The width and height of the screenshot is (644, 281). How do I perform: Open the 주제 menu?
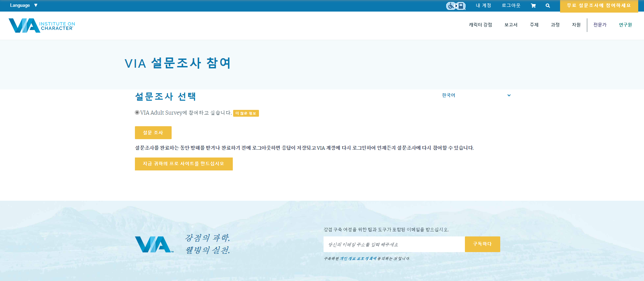tap(534, 25)
